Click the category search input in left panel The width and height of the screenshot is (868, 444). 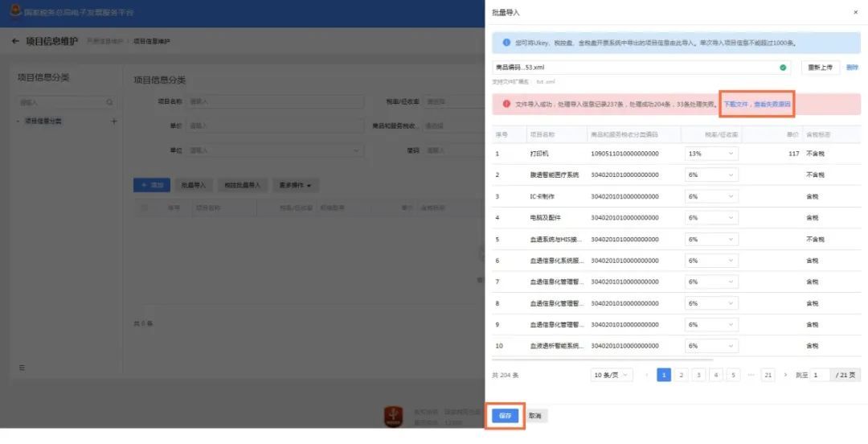click(x=67, y=102)
